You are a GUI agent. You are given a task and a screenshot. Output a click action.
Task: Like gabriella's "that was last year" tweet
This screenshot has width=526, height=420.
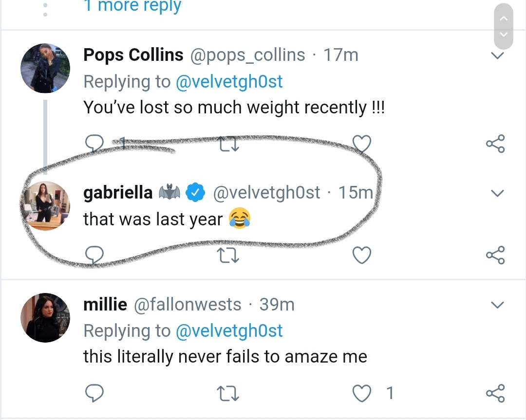tap(362, 255)
